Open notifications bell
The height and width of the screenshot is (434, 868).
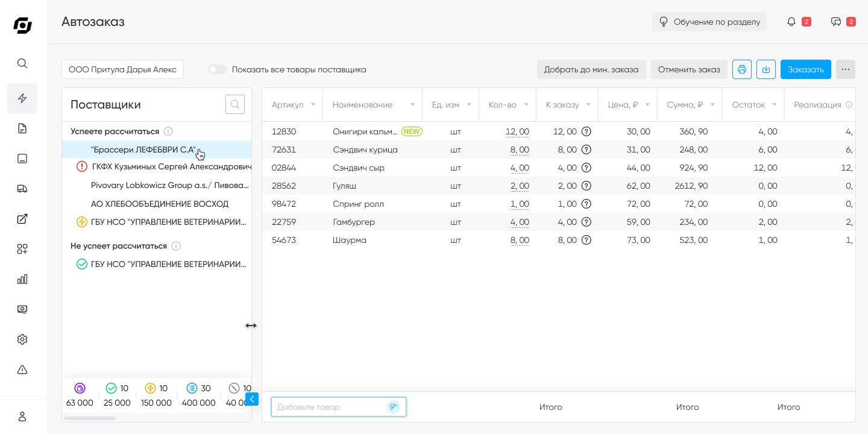pyautogui.click(x=791, y=22)
